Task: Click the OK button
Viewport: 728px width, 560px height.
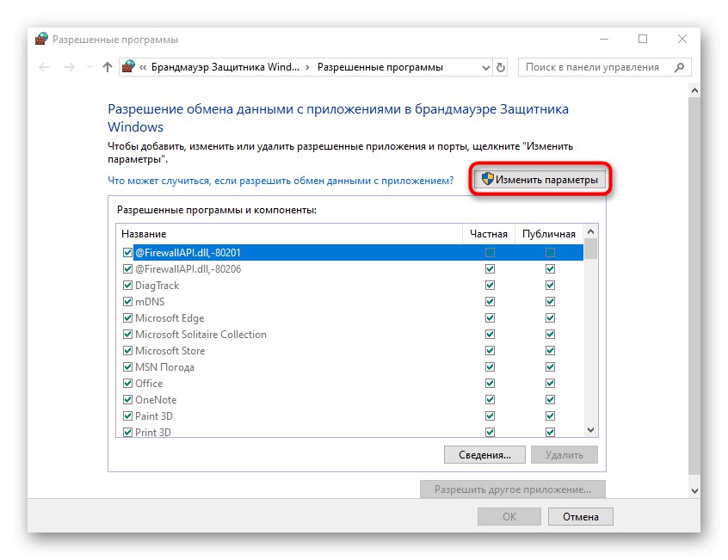Action: pyautogui.click(x=509, y=516)
